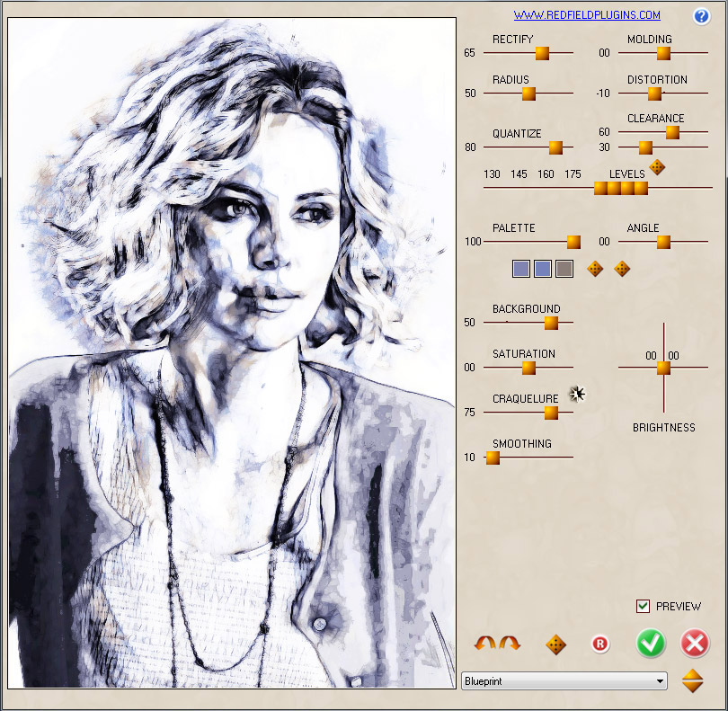The width and height of the screenshot is (728, 711).
Task: Click the red R reset icon
Action: [x=600, y=644]
